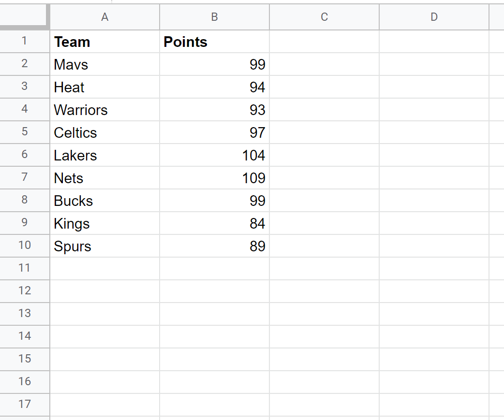Click the Celtics cell

[x=104, y=132]
